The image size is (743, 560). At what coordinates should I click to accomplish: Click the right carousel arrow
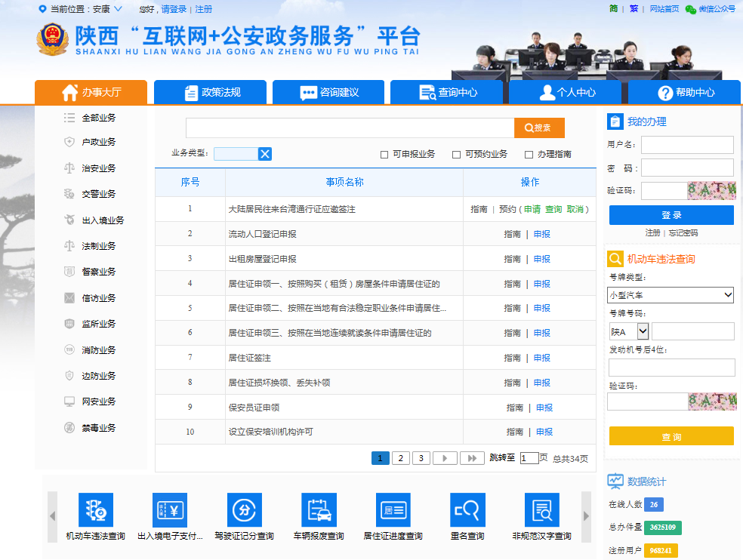(x=586, y=516)
